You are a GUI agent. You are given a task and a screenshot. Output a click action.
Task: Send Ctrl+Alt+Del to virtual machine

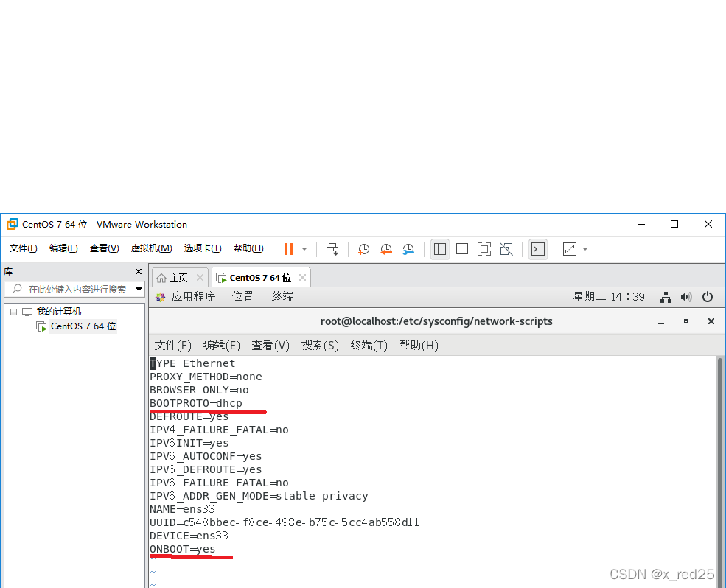332,249
